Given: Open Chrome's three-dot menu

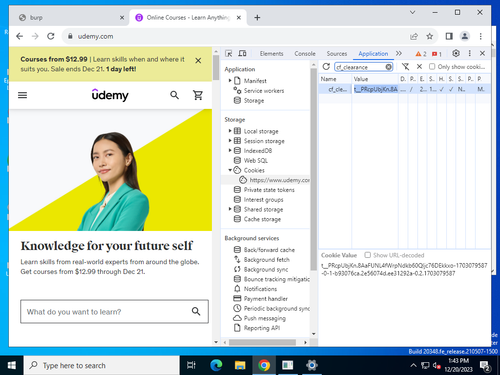Looking at the screenshot, I should point(480,36).
